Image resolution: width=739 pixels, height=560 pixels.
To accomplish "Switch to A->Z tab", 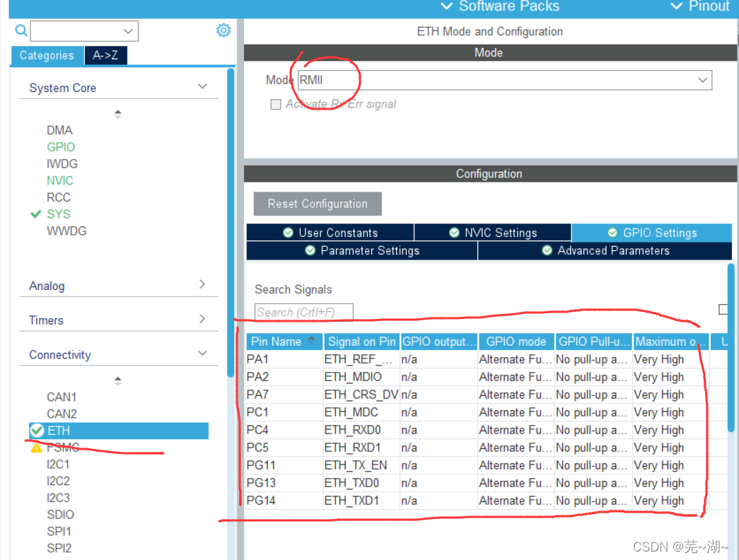I will pyautogui.click(x=105, y=55).
